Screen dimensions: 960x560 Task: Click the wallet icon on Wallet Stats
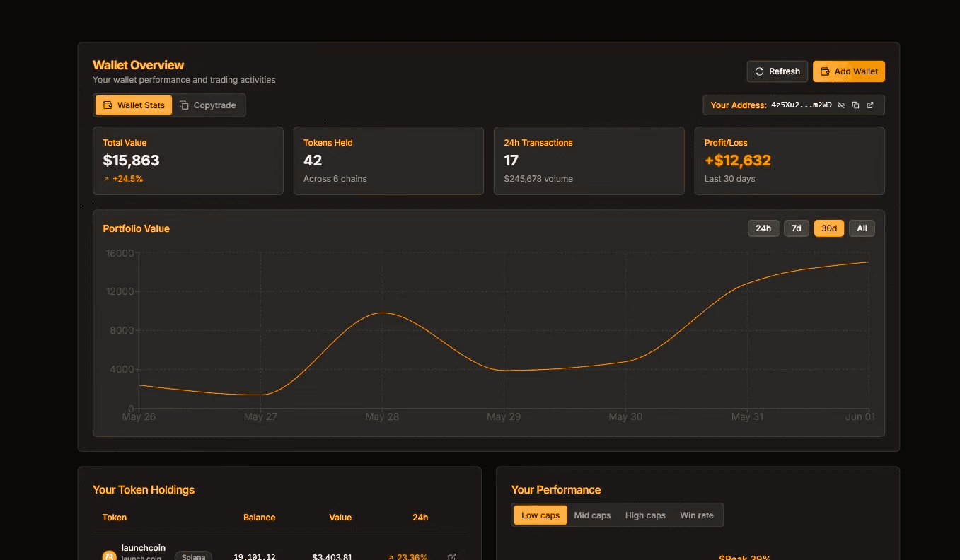coord(108,105)
